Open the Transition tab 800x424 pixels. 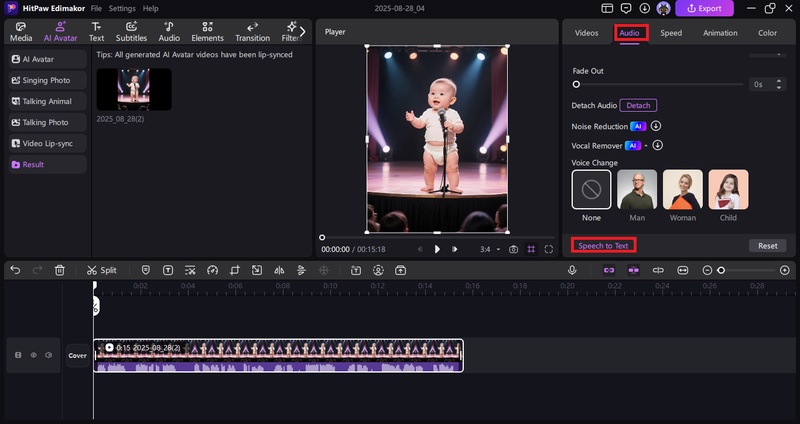(x=253, y=32)
